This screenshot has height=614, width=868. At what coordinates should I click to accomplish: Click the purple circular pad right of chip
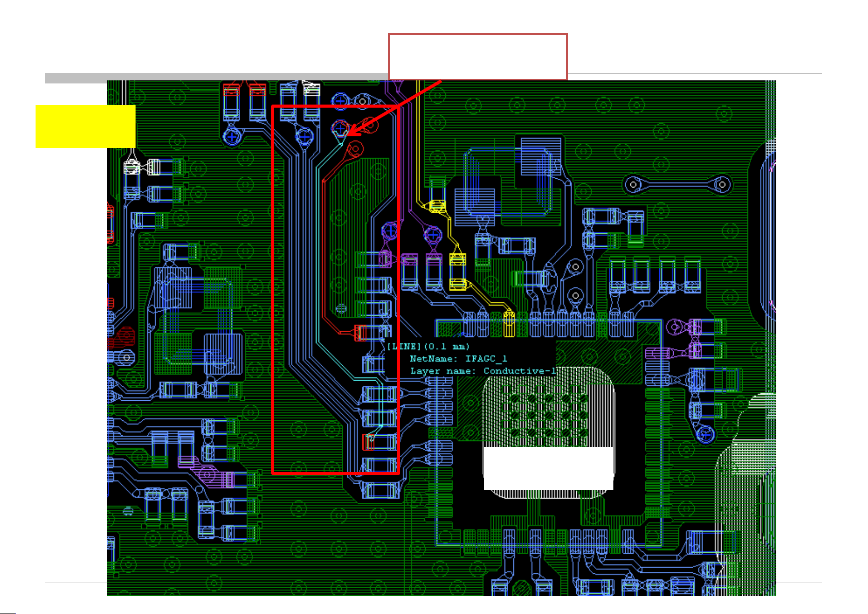675,327
